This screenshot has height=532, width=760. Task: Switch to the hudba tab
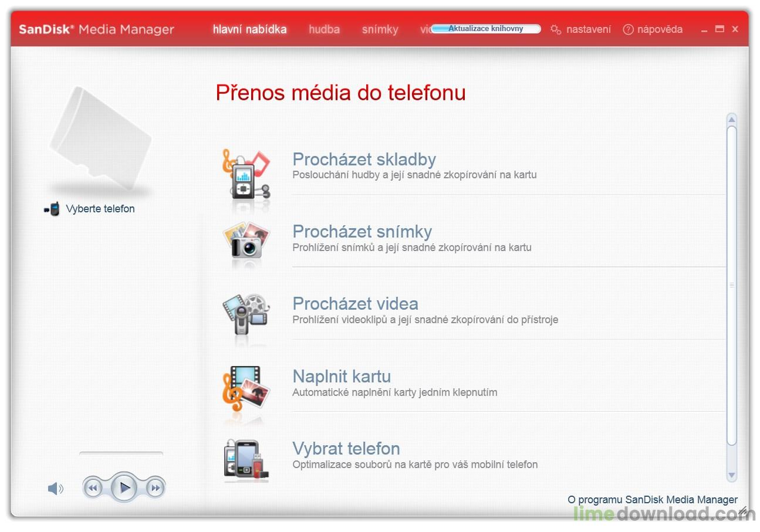pos(325,29)
